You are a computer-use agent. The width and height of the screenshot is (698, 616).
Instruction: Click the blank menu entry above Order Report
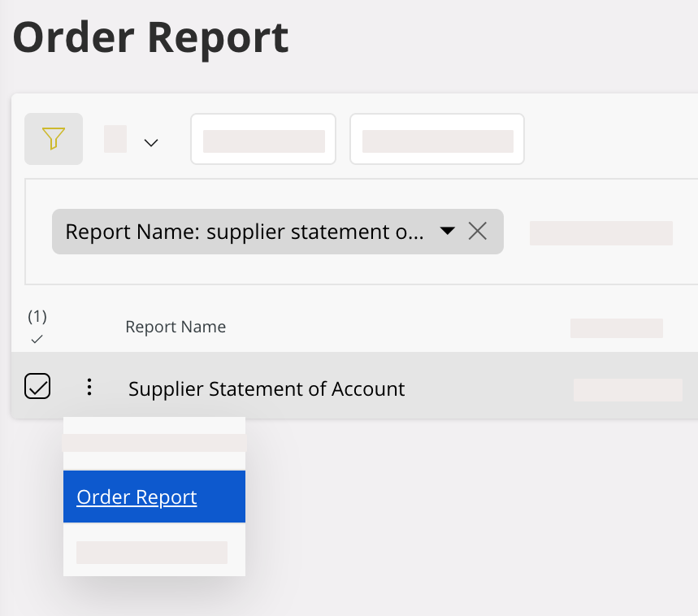tap(154, 443)
